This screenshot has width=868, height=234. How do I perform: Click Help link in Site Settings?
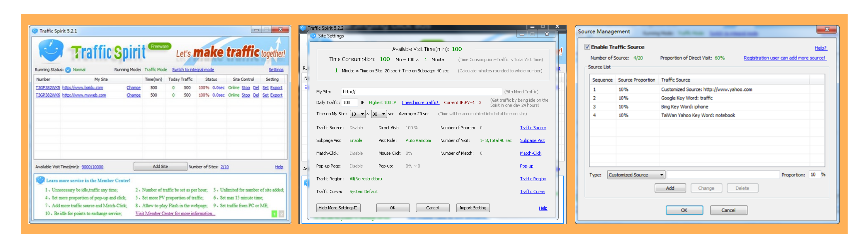pos(543,208)
